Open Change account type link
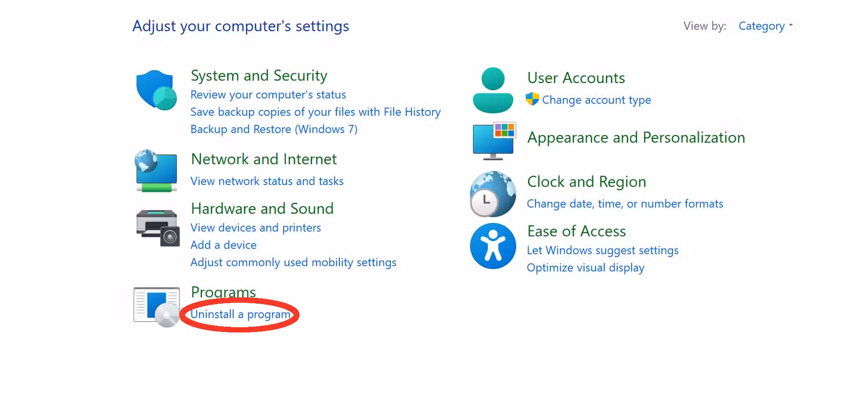This screenshot has height=405, width=868. (x=596, y=100)
